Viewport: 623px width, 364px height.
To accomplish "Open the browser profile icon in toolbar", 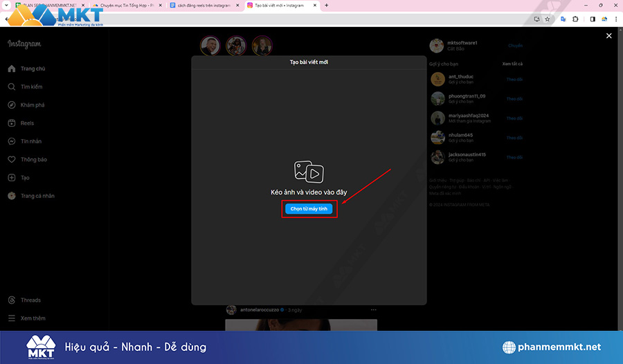I will click(x=604, y=19).
